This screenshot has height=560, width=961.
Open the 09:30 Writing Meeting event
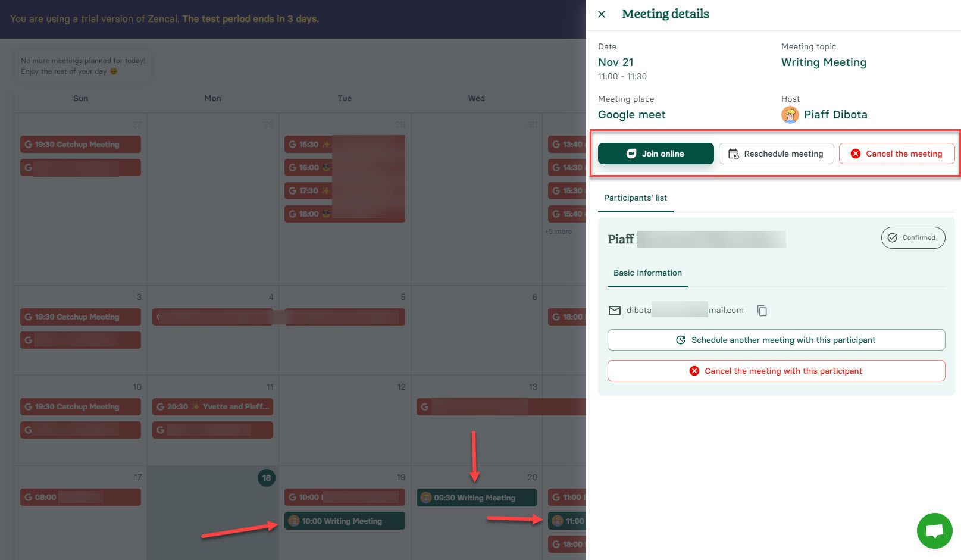click(476, 498)
